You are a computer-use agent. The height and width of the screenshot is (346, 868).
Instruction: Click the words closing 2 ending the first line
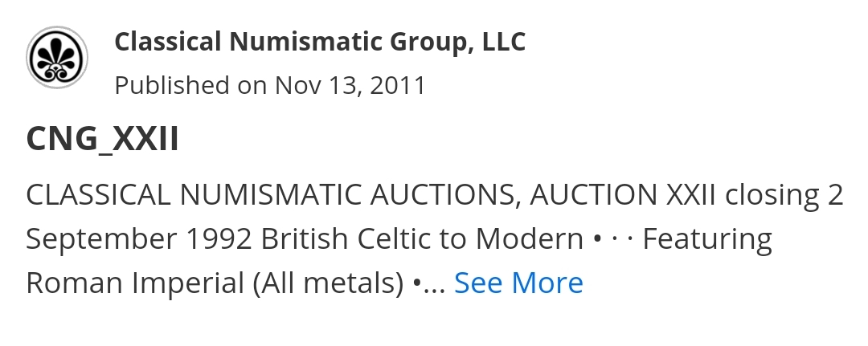pos(784,194)
